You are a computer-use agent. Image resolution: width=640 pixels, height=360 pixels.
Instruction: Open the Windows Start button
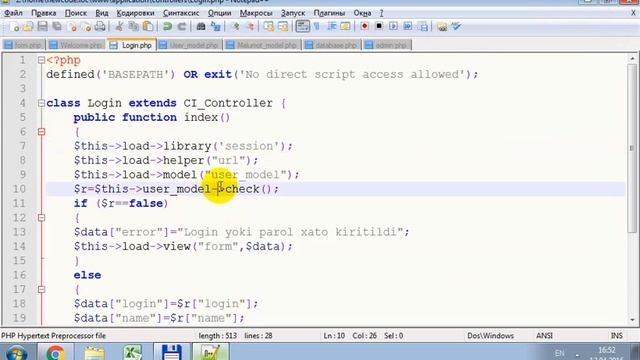(16, 353)
